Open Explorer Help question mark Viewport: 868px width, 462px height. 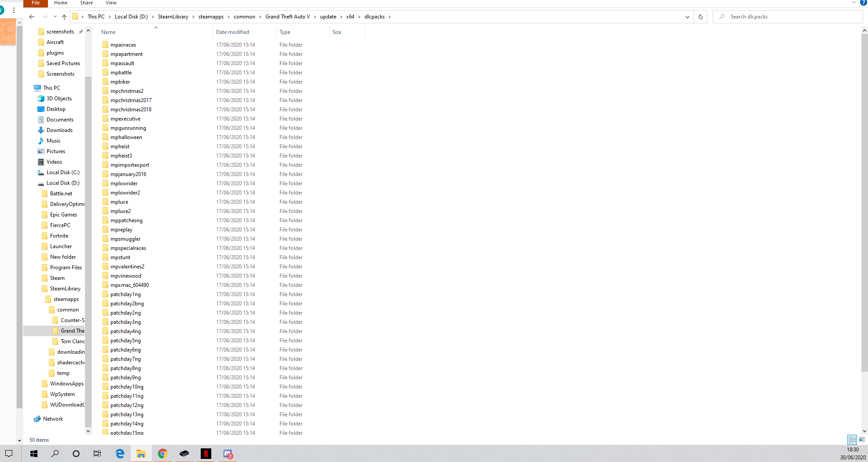coord(863,3)
